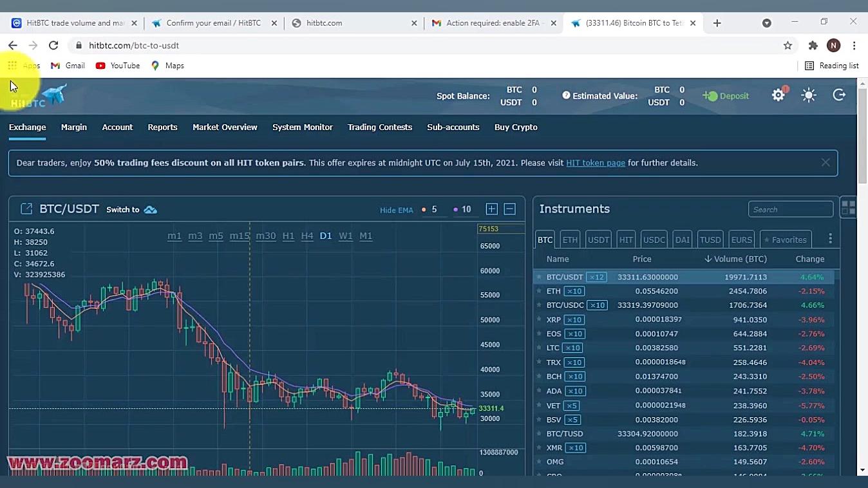Screen dimensions: 868x488
Task: Open System Monitor page
Action: 303,127
